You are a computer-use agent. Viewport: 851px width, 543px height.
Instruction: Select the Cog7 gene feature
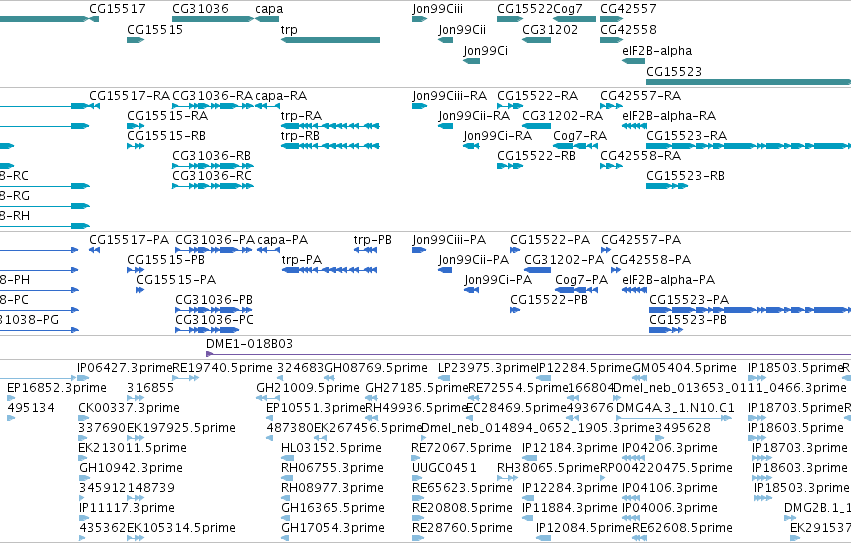click(x=574, y=19)
